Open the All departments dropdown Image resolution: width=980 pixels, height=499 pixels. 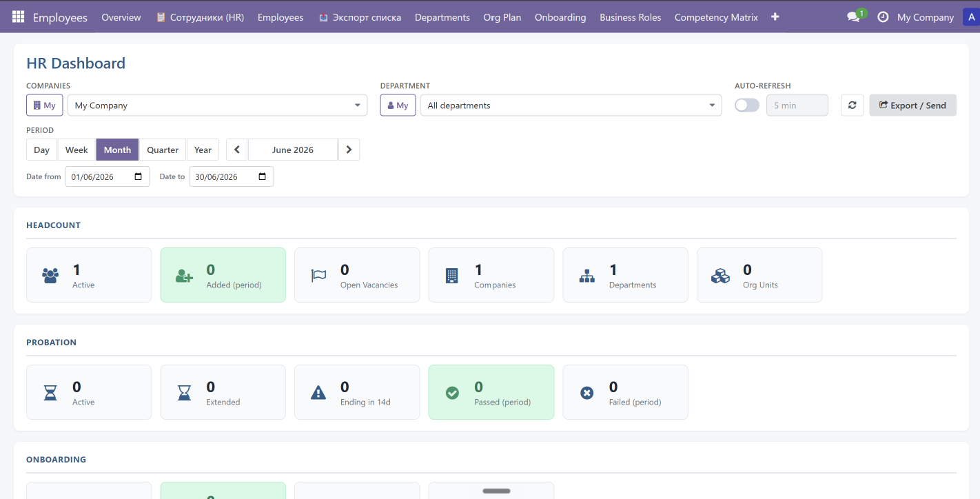click(571, 105)
